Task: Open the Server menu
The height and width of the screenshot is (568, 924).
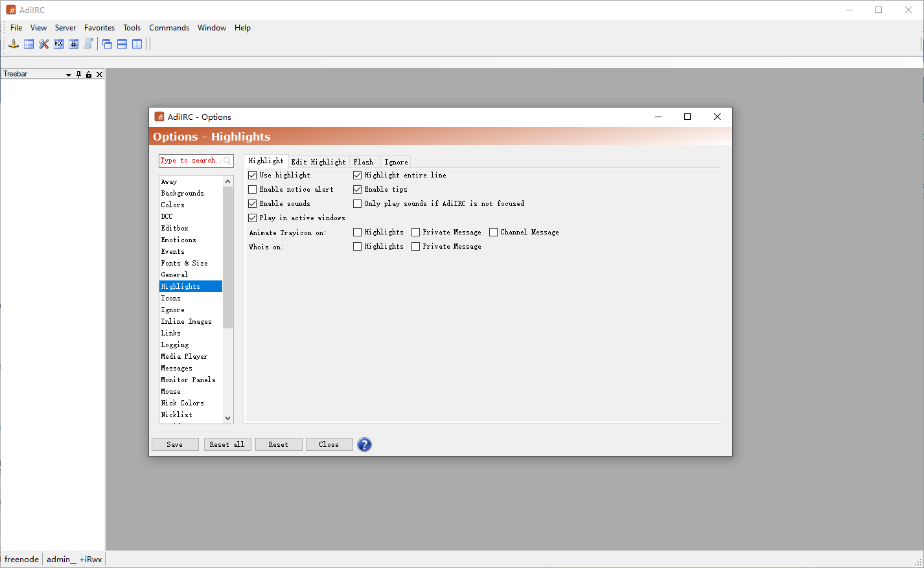Action: (65, 28)
